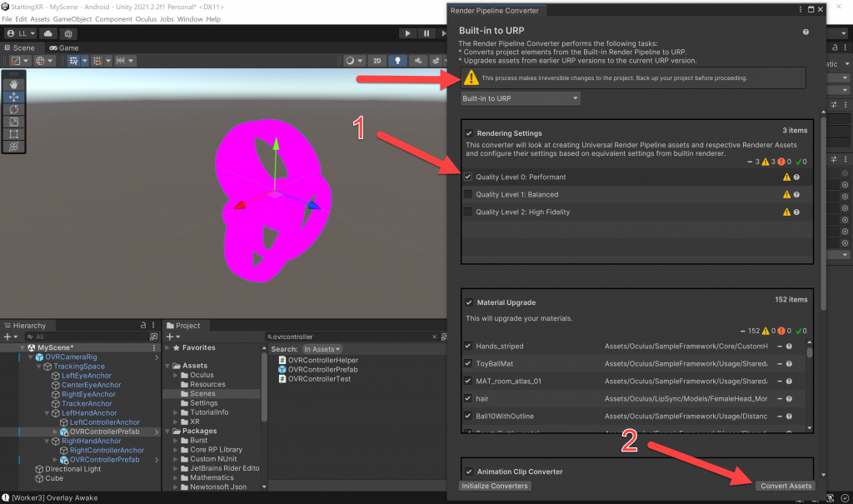Select OVRControllerTest script in search results
Viewport: 853px width, 504px height.
click(319, 379)
